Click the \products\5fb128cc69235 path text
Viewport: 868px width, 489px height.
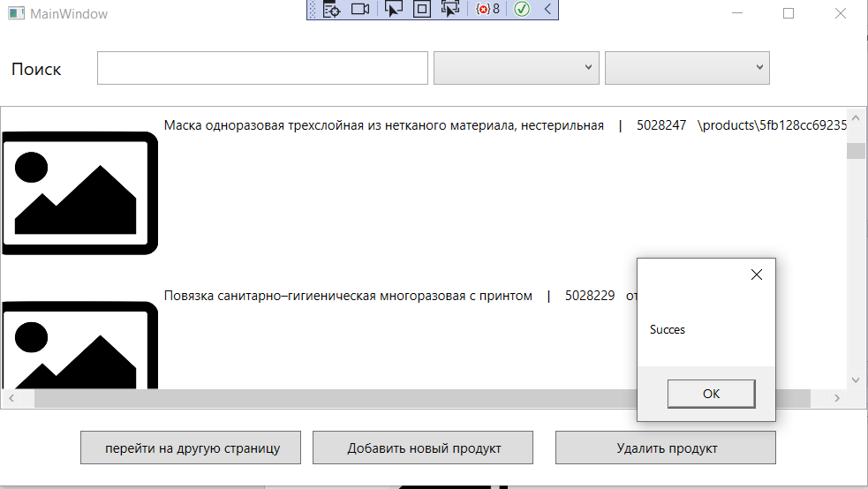tap(773, 125)
